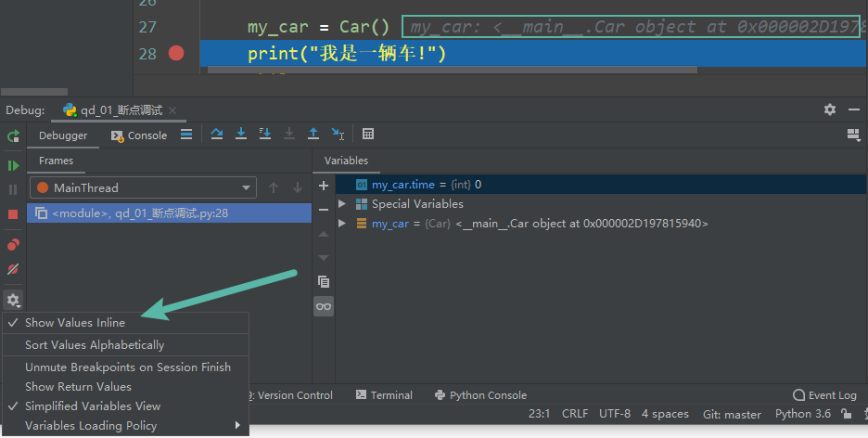
Task: Click Run to Cursor icon
Action: (x=338, y=135)
